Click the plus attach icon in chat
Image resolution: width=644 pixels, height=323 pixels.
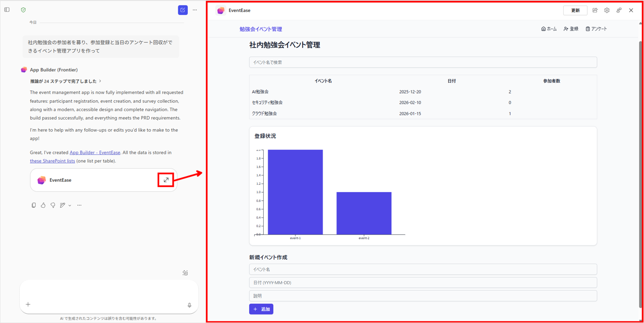(x=28, y=304)
